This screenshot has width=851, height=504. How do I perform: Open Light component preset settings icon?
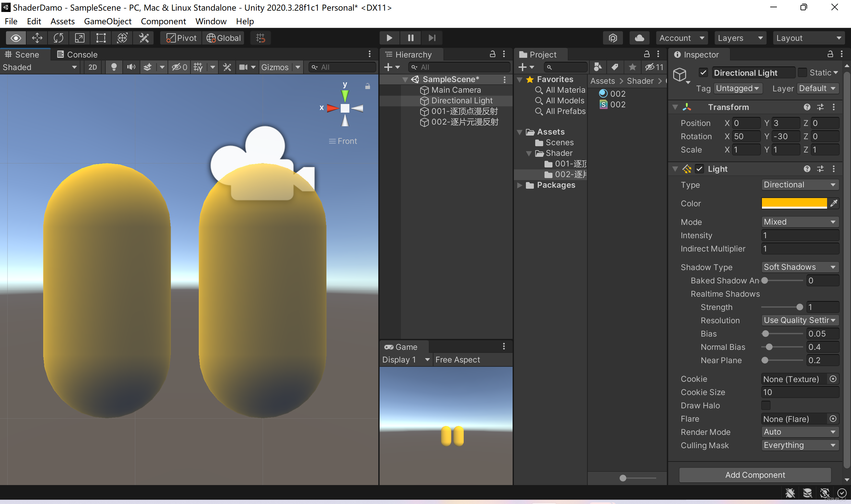pyautogui.click(x=820, y=169)
